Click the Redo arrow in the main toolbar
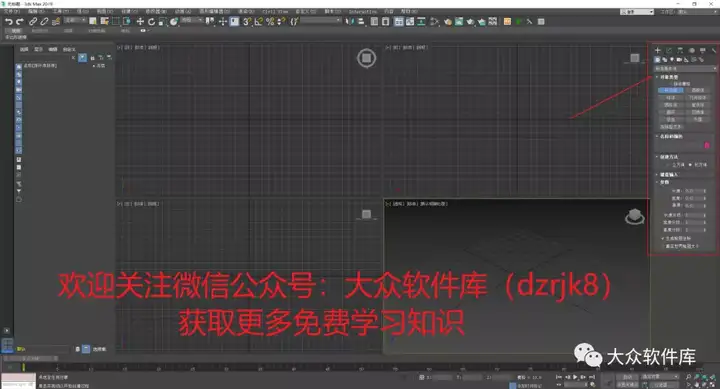This screenshot has width=720, height=389. pos(19,22)
